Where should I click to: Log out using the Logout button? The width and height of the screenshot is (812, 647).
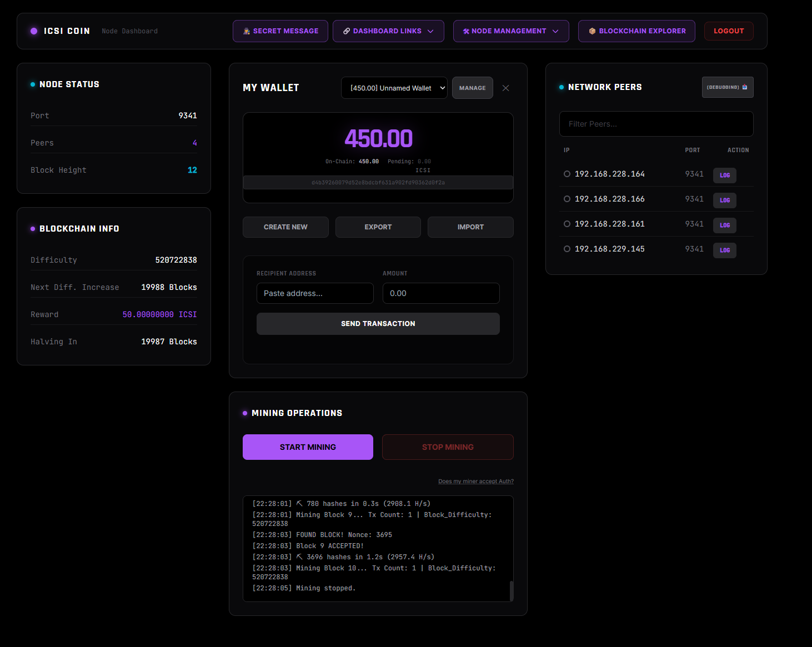click(x=729, y=31)
